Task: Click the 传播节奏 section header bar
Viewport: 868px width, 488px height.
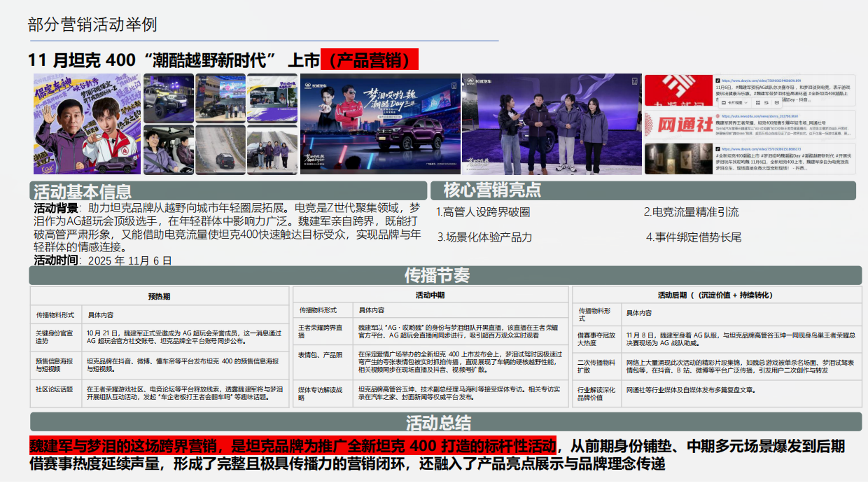Action: pyautogui.click(x=445, y=275)
